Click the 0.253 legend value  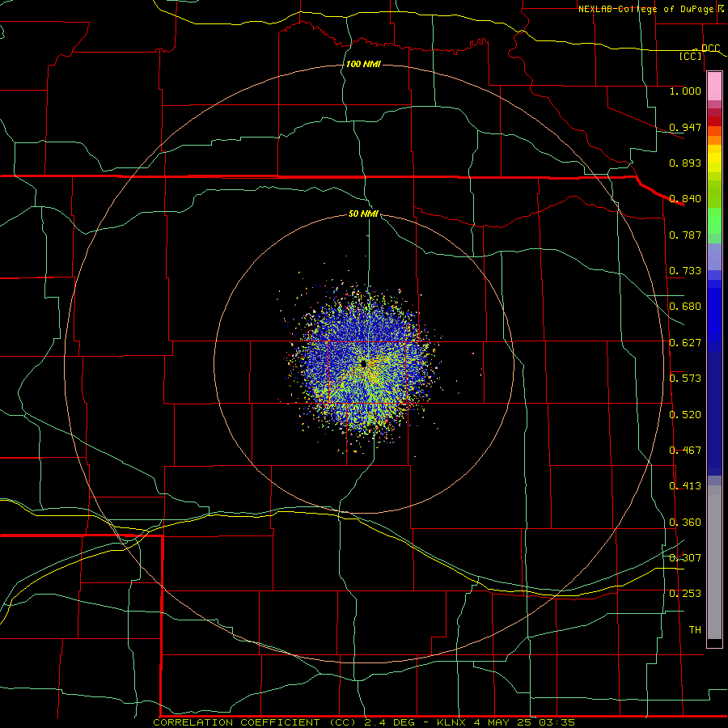click(685, 594)
